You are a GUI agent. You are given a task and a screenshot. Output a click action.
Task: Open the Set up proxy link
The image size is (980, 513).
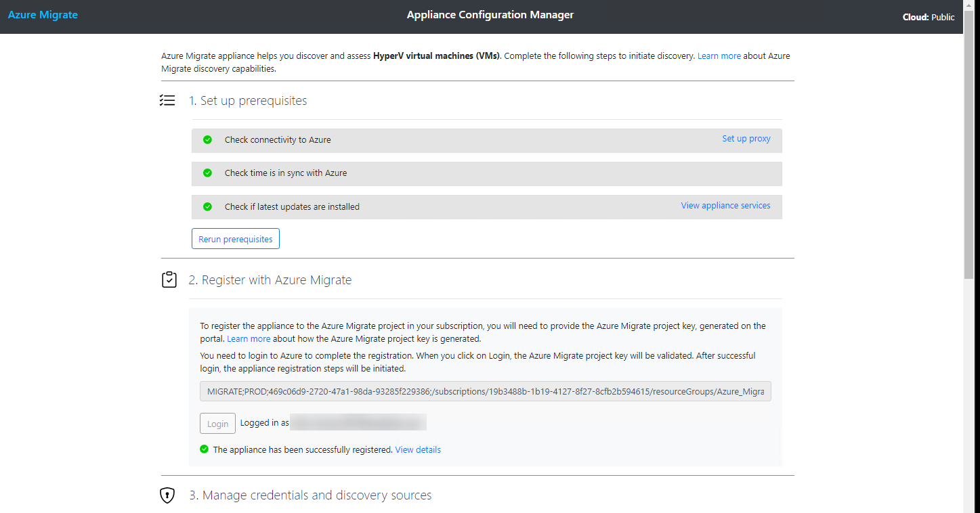746,139
